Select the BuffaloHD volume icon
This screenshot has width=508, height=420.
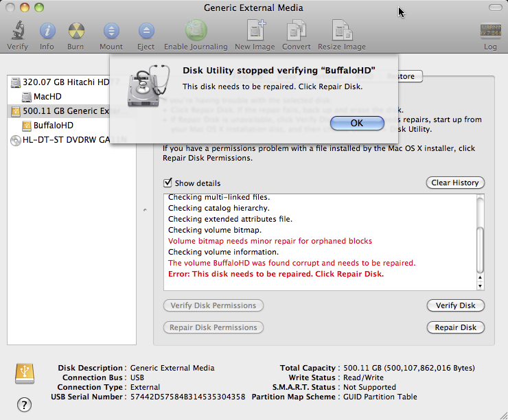[27, 126]
